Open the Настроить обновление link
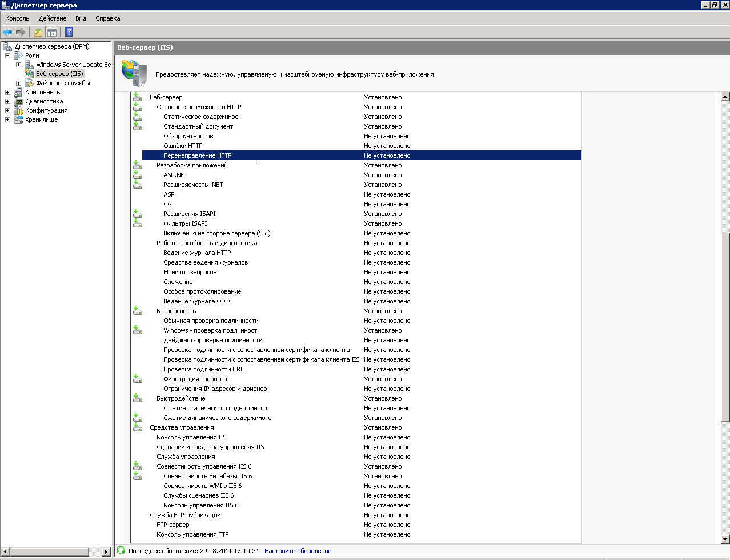 pyautogui.click(x=298, y=551)
